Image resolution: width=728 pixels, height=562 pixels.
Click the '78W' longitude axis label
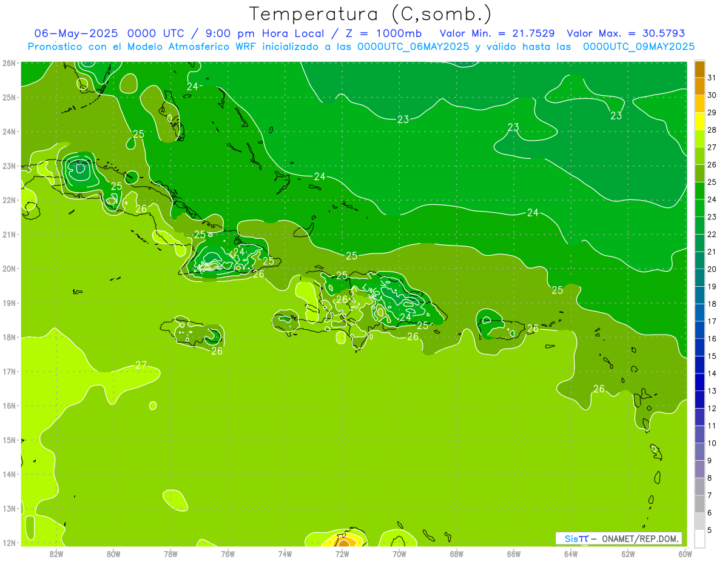tap(170, 554)
